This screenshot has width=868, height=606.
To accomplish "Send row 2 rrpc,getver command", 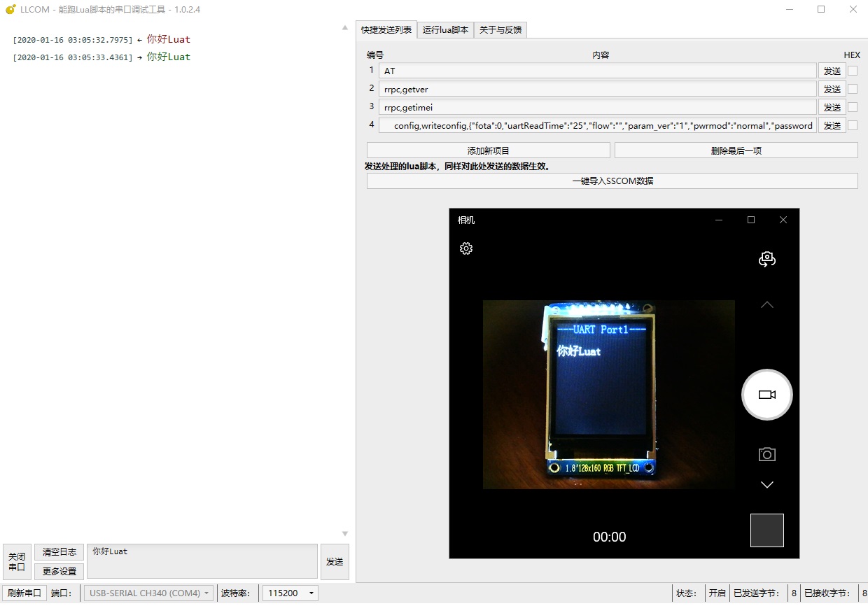I will (x=832, y=89).
